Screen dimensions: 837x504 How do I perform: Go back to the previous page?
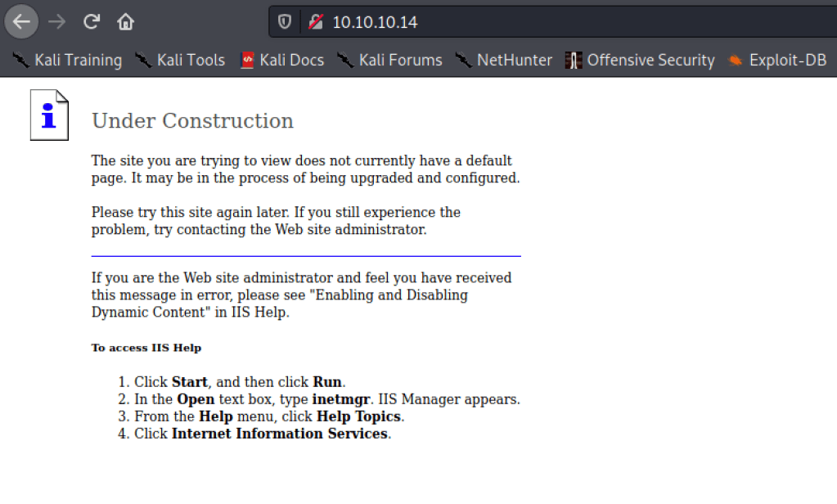[x=21, y=22]
